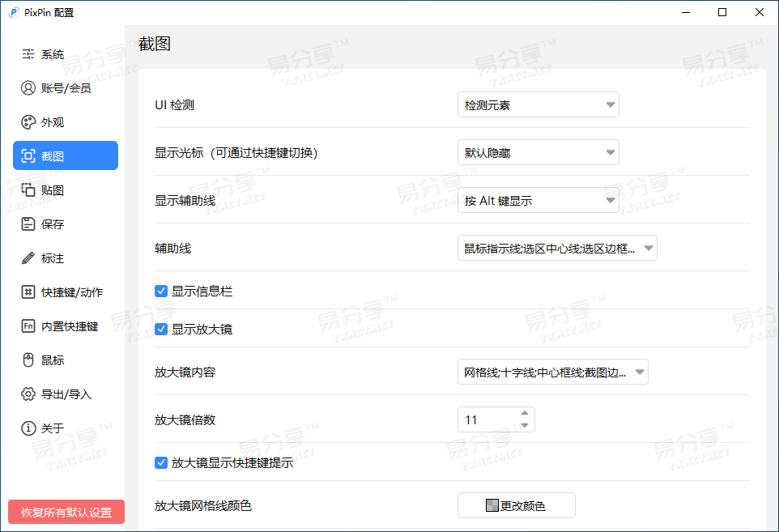Uncheck 显示放大镜 option
The height and width of the screenshot is (532, 779).
click(161, 329)
